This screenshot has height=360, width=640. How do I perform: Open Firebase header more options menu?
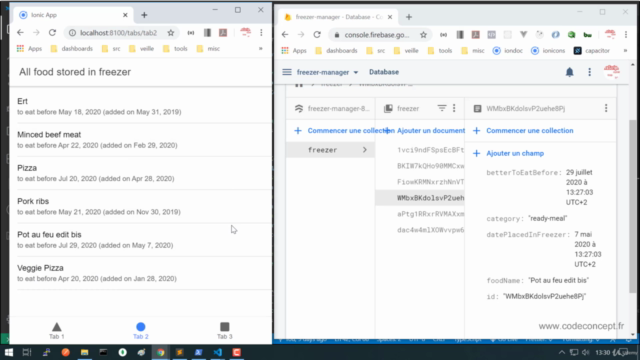[x=589, y=72]
